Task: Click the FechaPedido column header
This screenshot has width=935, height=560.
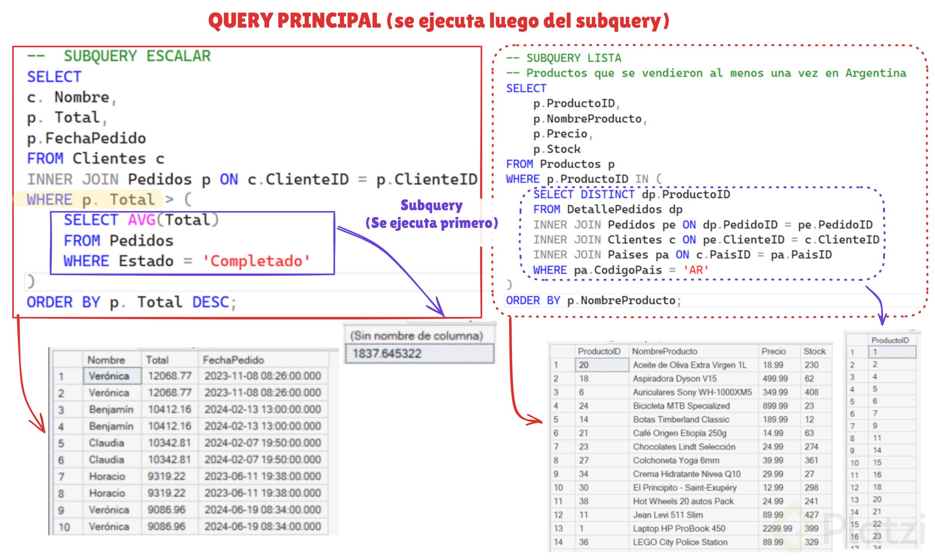Action: pos(233,360)
